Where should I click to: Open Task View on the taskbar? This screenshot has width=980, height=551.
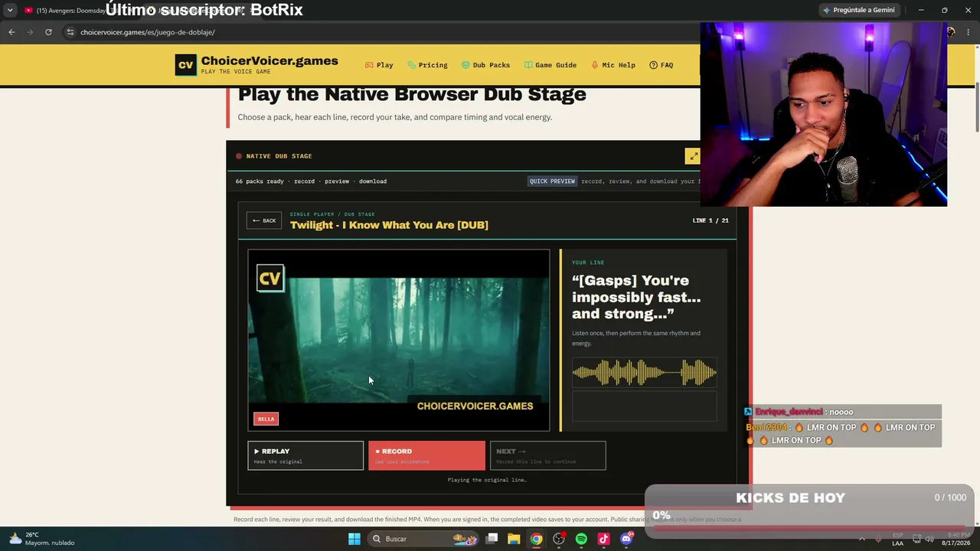(492, 539)
